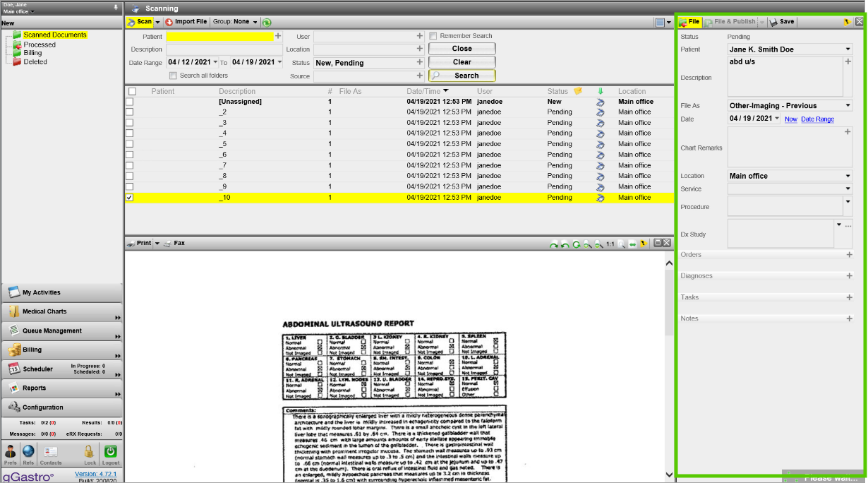Click the scanner icon in row _9

(x=601, y=187)
